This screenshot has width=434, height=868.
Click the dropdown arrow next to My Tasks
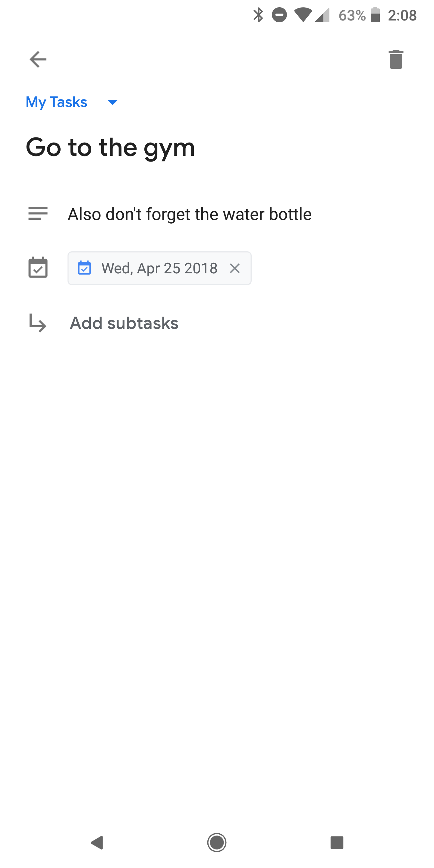coord(112,102)
